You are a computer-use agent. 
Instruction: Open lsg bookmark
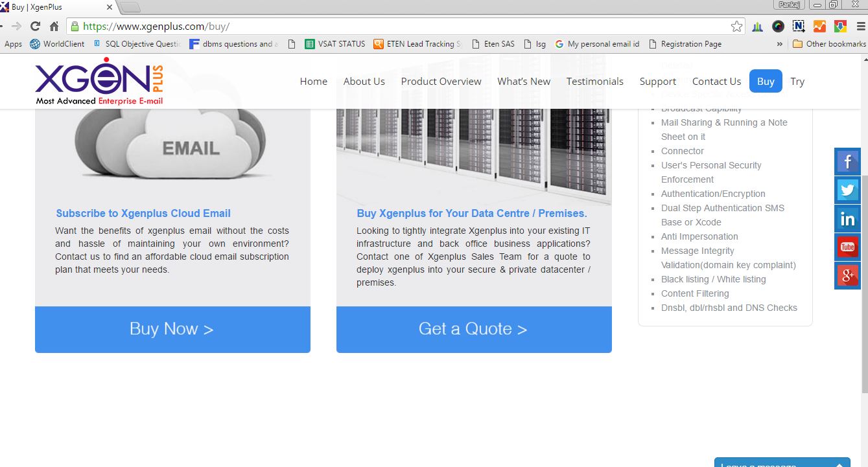pyautogui.click(x=535, y=44)
